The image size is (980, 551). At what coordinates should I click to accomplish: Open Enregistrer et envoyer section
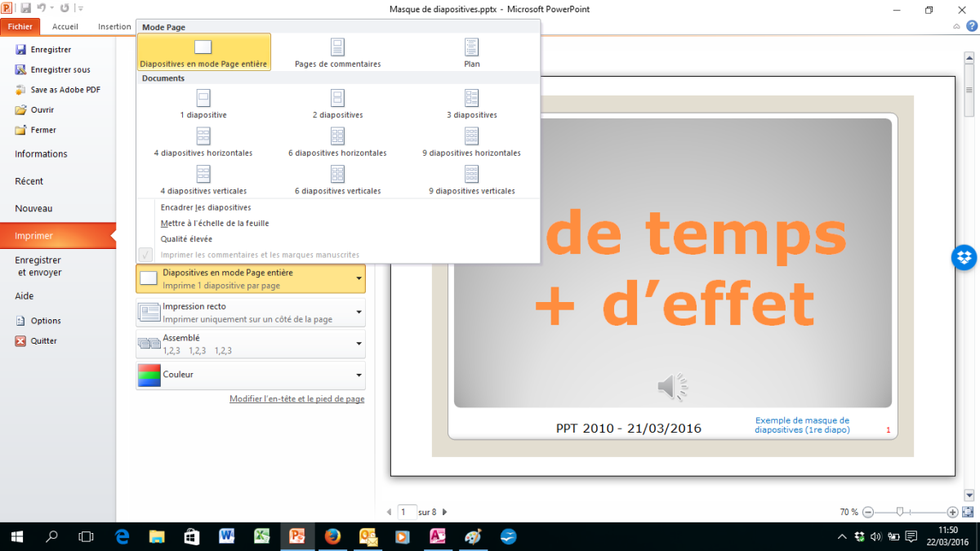point(38,266)
